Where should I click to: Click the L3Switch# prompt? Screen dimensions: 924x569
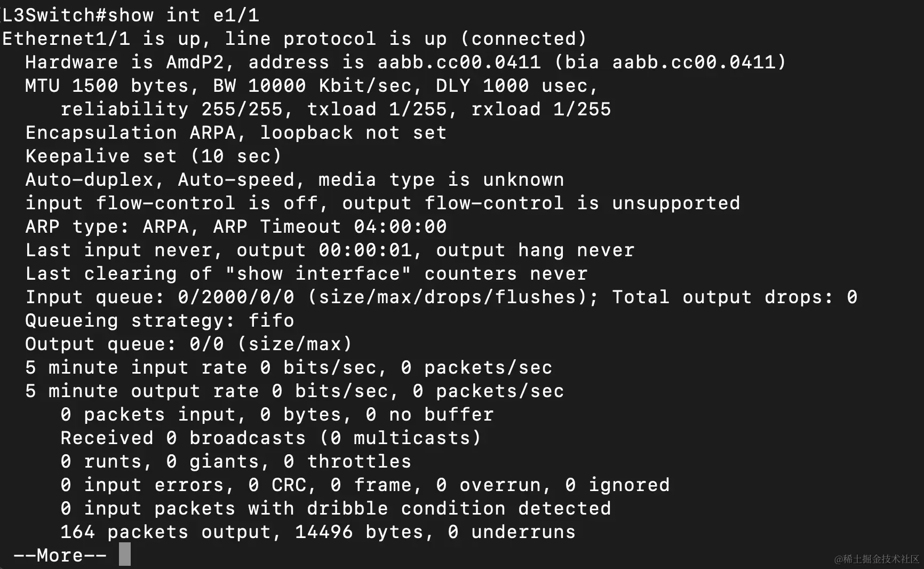click(54, 15)
